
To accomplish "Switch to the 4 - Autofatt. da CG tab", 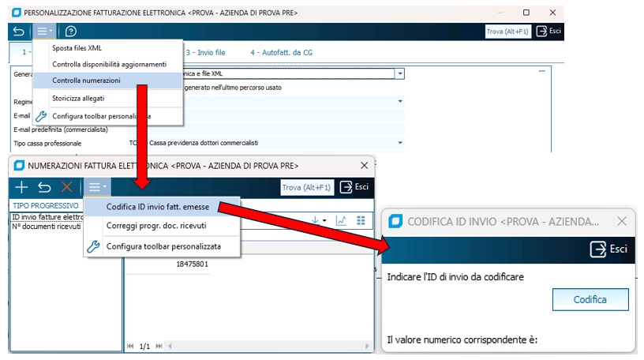I will [281, 53].
